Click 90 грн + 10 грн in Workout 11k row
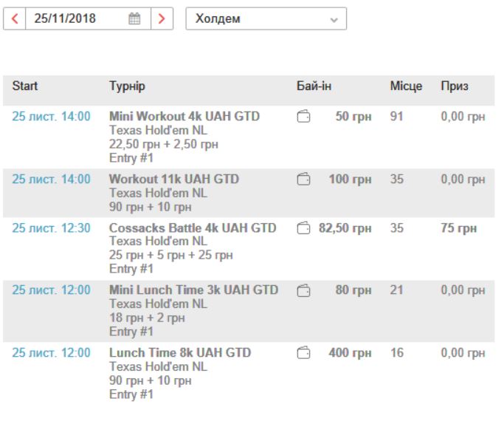This screenshot has width=504, height=441. (151, 207)
